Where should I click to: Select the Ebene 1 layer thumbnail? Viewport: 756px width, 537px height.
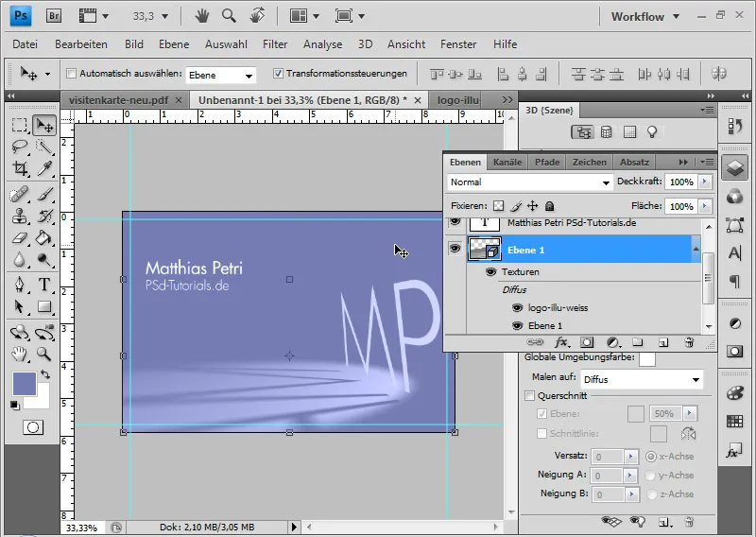coord(484,249)
